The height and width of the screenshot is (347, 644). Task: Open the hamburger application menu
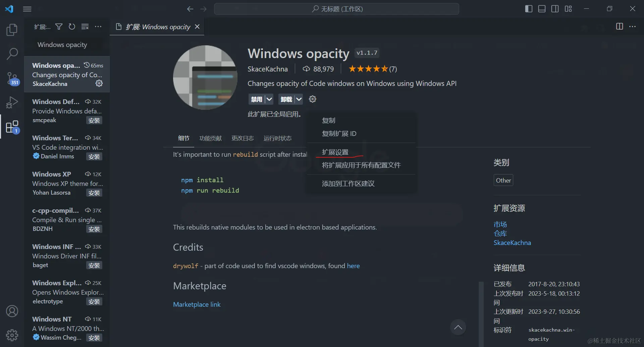click(x=27, y=9)
